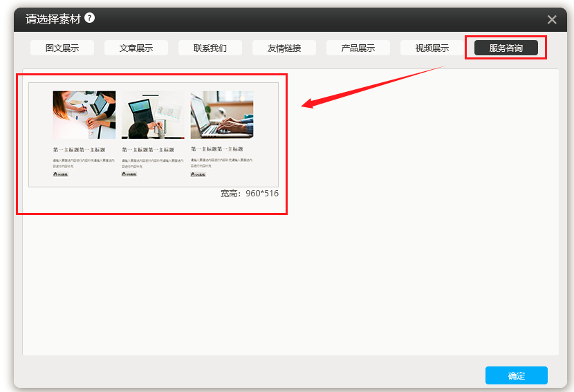Click the middle column's 第一主标题 heading
The width and height of the screenshot is (574, 392).
coord(148,149)
